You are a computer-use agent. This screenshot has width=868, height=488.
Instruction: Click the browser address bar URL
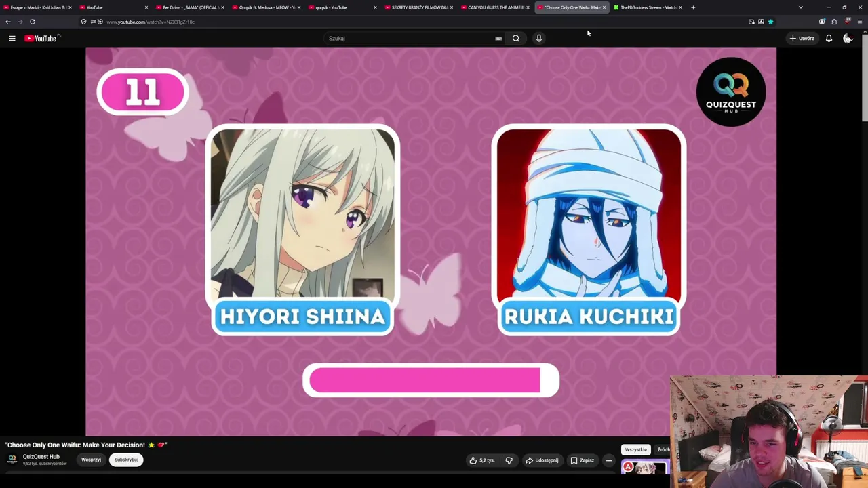tap(151, 22)
